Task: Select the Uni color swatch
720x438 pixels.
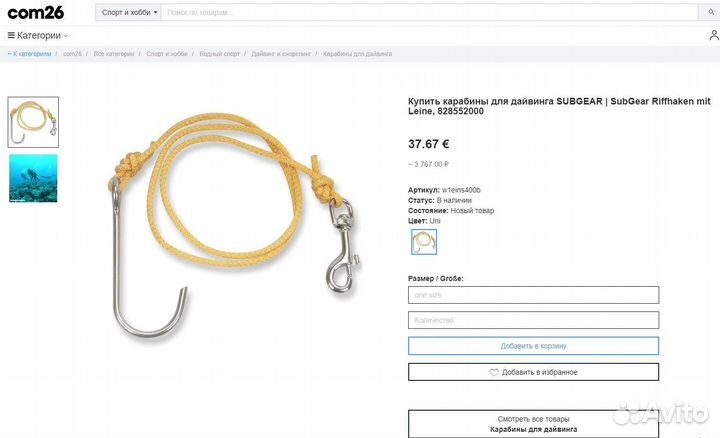Action: pos(424,242)
